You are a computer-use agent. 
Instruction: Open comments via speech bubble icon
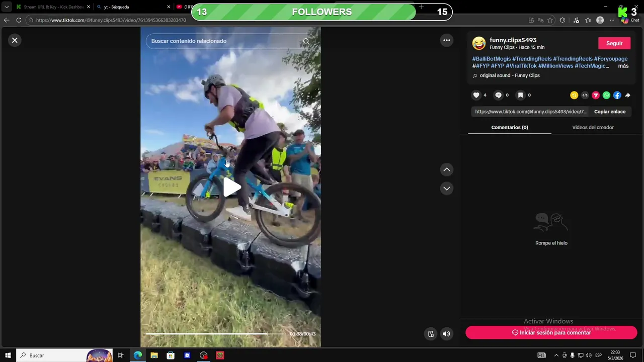click(499, 95)
